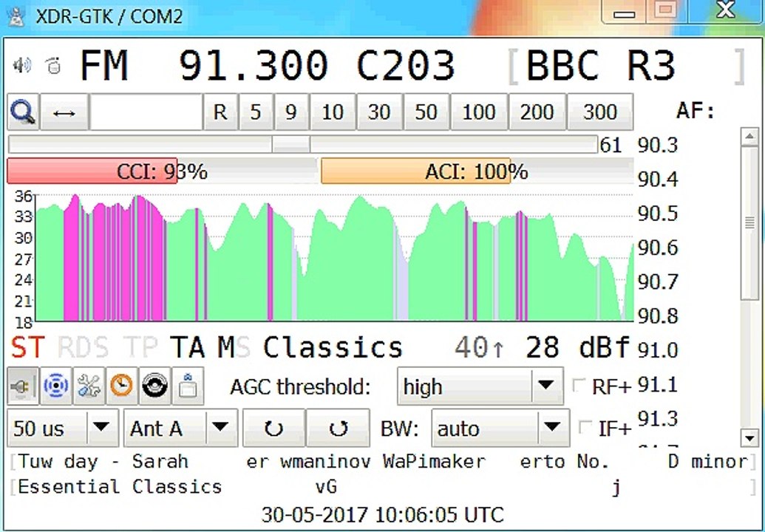Click the RDS indicator label
765x532 pixels.
coord(83,348)
